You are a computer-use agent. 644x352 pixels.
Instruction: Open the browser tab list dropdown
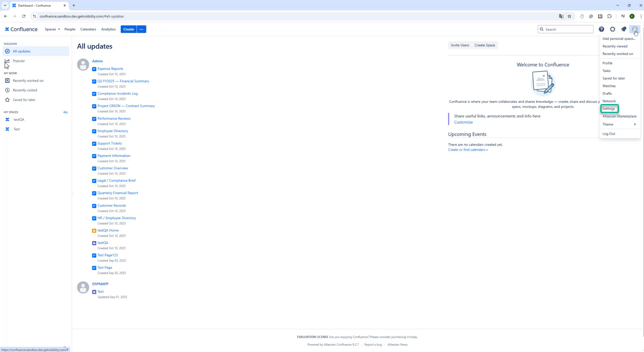[5, 5]
